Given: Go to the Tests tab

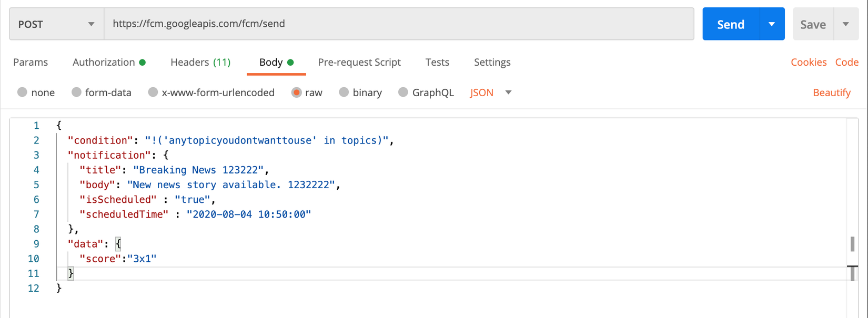Looking at the screenshot, I should click(x=437, y=62).
